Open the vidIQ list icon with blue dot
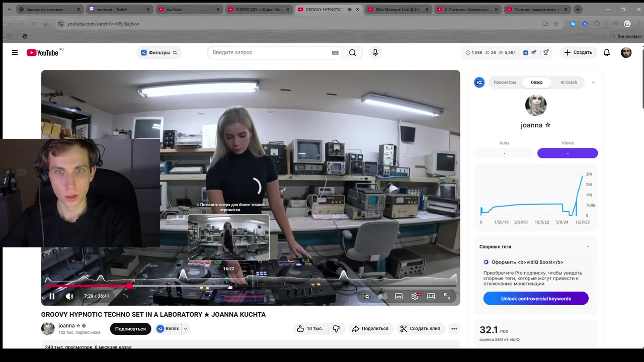The height and width of the screenshot is (362, 644). [534, 52]
